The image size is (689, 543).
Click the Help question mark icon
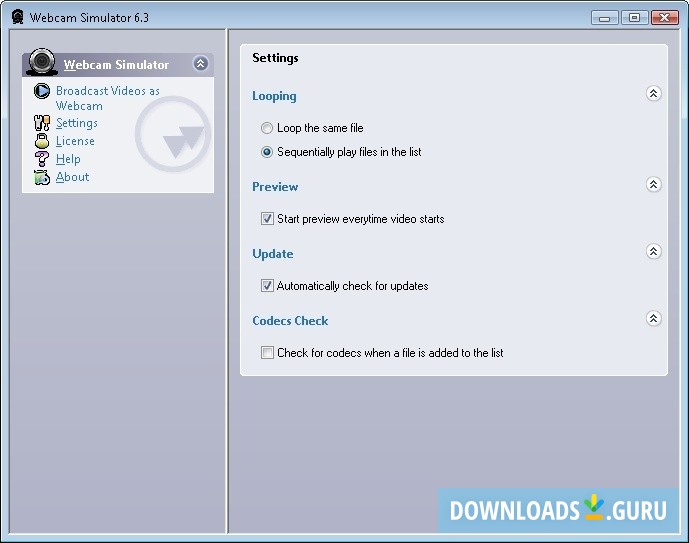click(42, 159)
